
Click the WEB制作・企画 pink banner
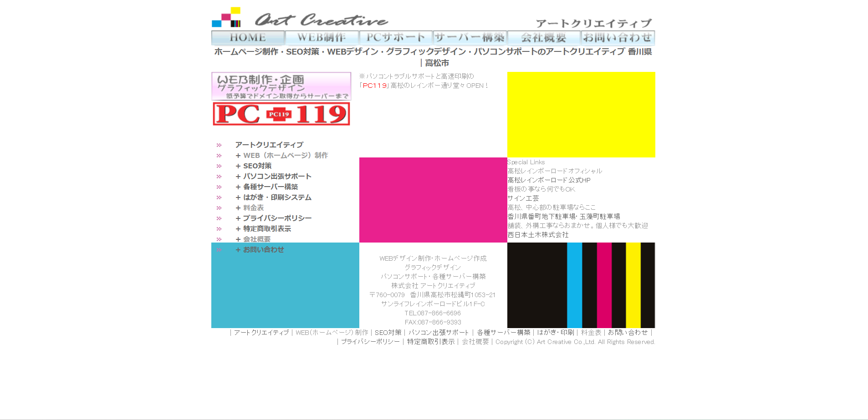tap(281, 86)
